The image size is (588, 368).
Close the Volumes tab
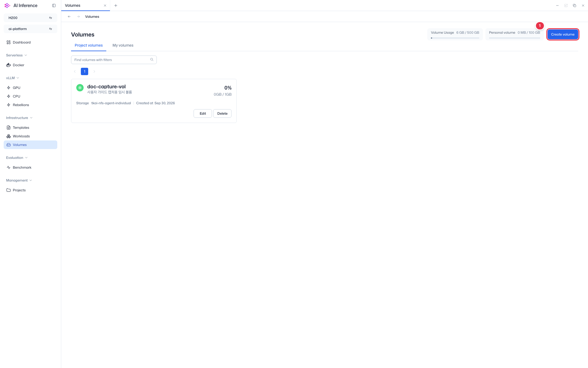click(x=105, y=6)
